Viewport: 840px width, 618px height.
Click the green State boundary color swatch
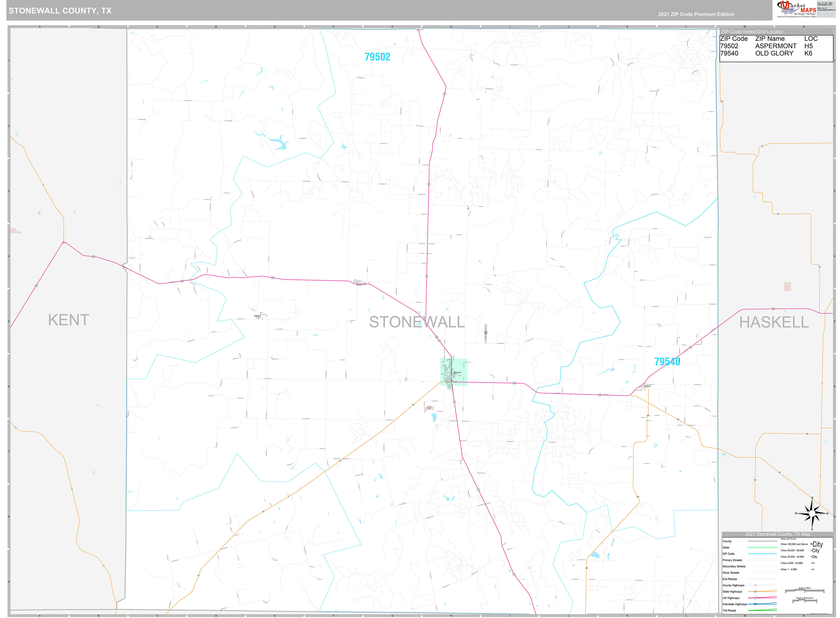pyautogui.click(x=763, y=547)
